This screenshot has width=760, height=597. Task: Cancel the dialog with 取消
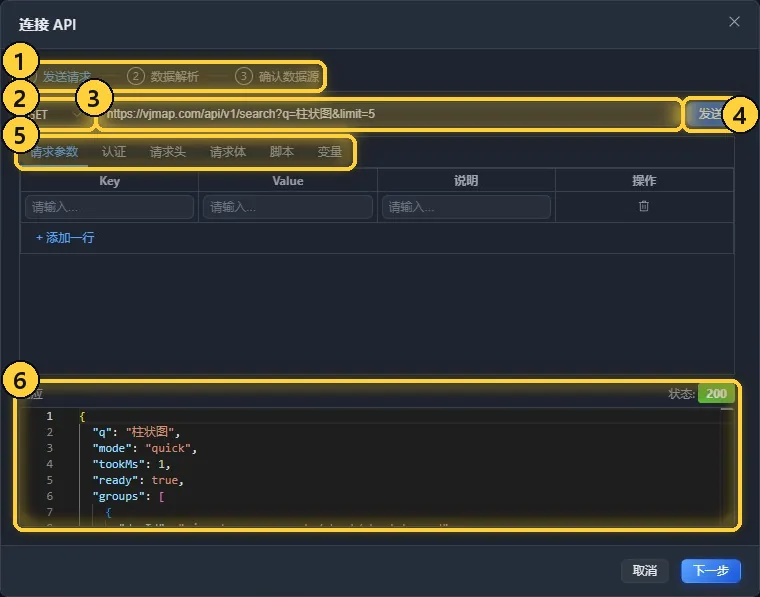(x=645, y=570)
